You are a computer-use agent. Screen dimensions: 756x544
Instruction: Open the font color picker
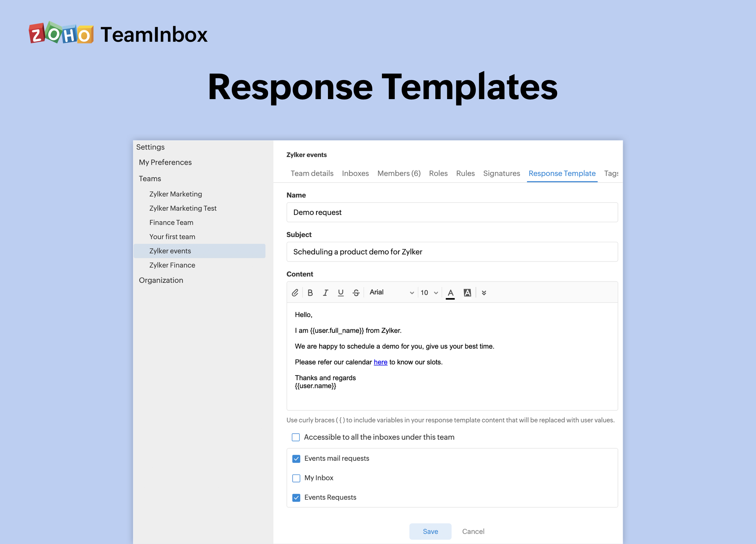450,292
